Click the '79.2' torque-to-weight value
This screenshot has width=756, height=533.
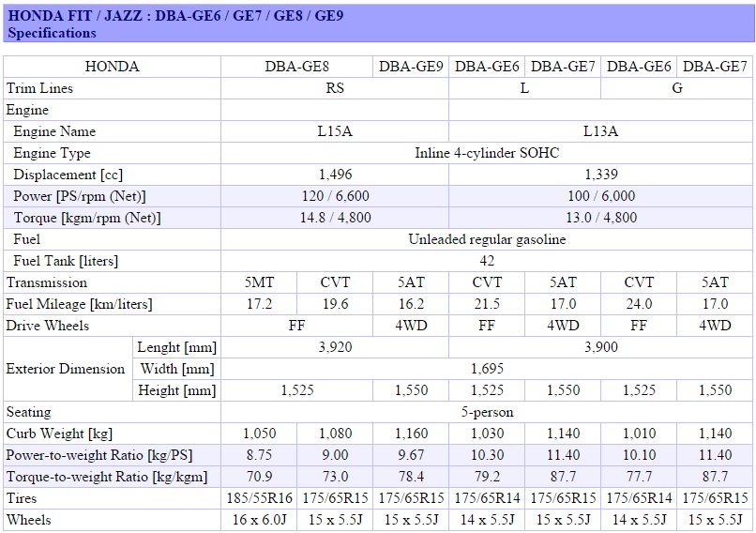tap(487, 477)
